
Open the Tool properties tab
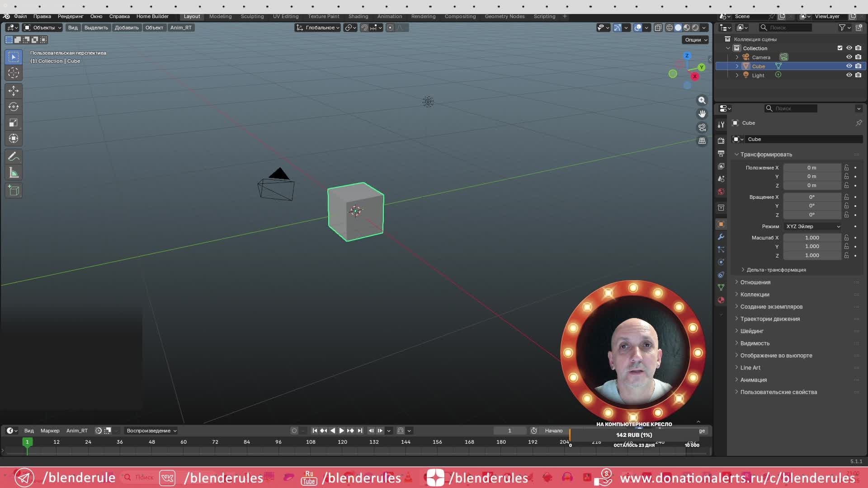(721, 125)
